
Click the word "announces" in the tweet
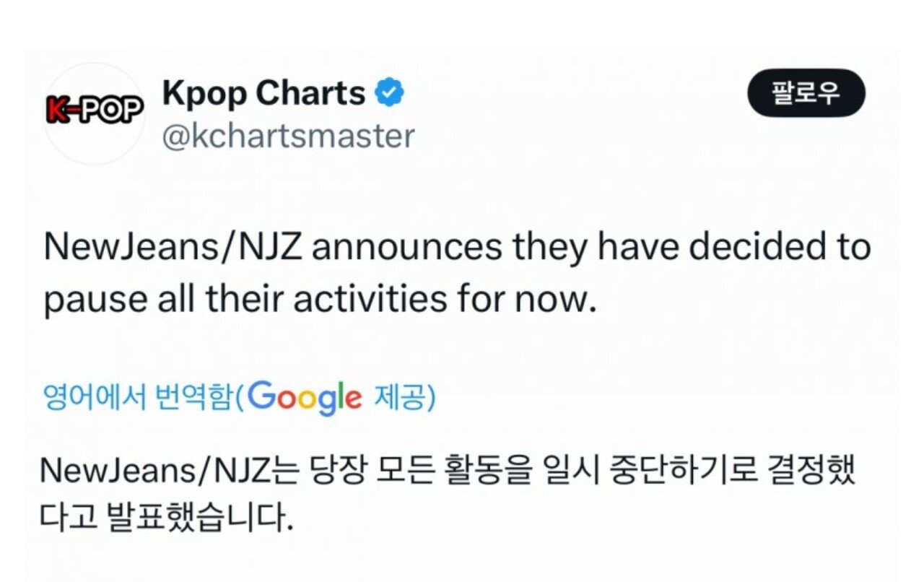point(407,248)
